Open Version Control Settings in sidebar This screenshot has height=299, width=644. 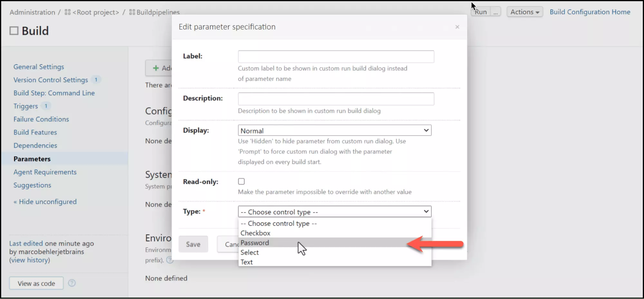click(51, 80)
